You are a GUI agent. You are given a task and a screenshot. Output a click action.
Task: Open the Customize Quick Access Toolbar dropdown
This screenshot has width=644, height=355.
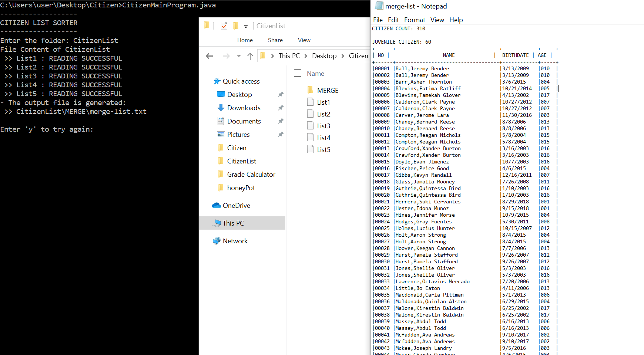click(x=246, y=26)
